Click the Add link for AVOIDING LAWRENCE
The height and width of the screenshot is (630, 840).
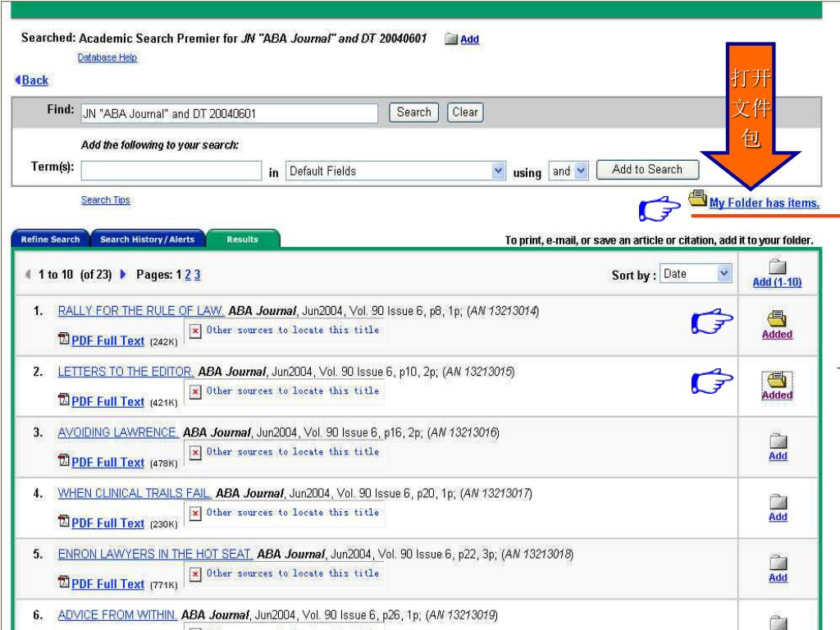pos(778,456)
